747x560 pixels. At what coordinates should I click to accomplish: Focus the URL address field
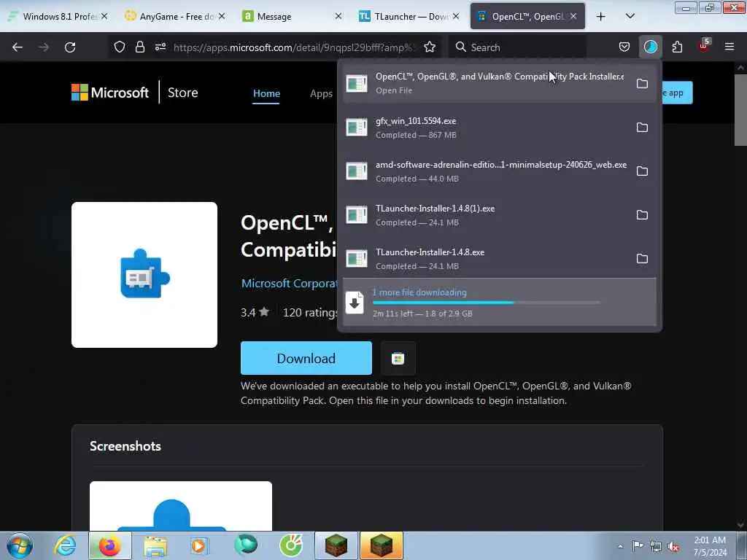tap(294, 47)
